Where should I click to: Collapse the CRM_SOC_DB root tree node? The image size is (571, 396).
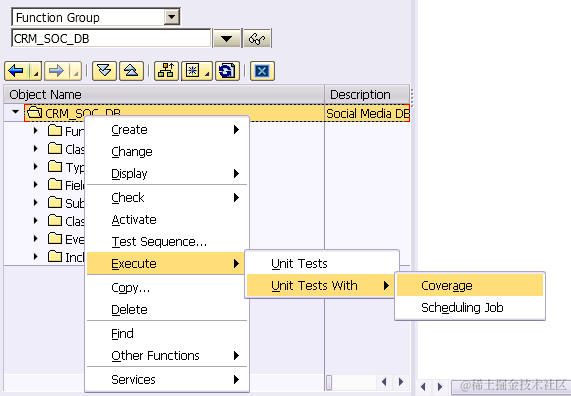click(x=16, y=111)
